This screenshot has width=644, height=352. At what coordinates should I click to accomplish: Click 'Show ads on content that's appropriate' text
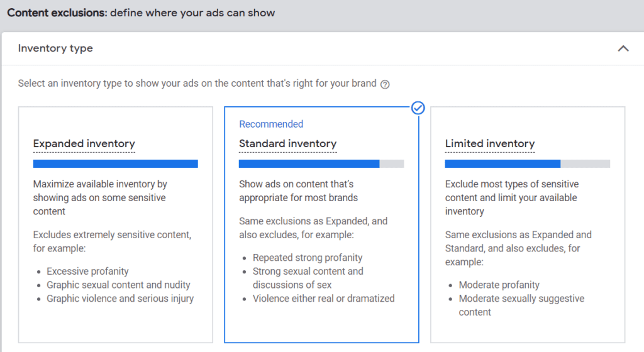coord(299,190)
